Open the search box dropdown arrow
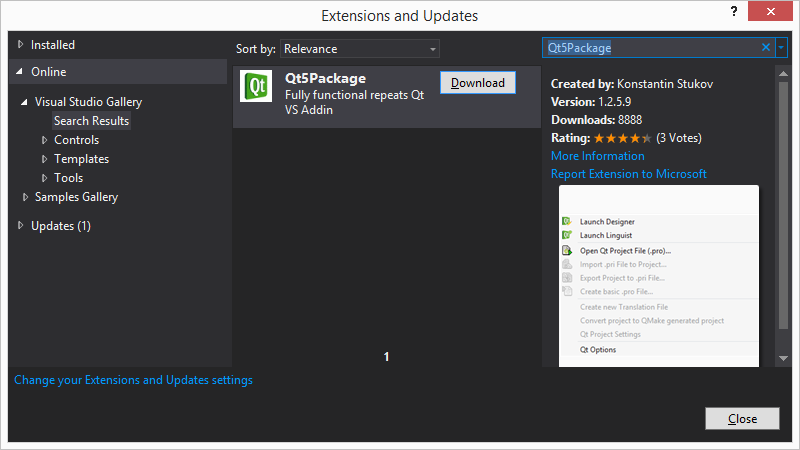Viewport: 800px width, 450px height. [781, 47]
